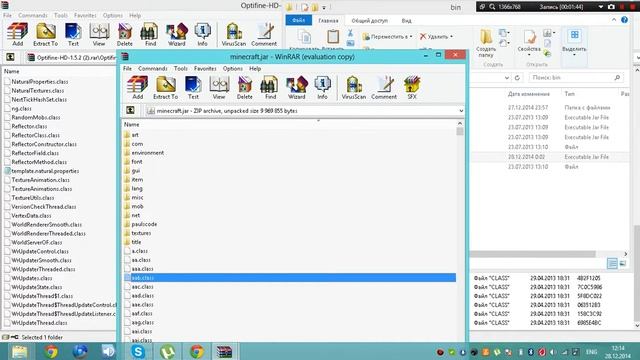
Task: Open WinRAR from the taskbar
Action: click(224, 351)
